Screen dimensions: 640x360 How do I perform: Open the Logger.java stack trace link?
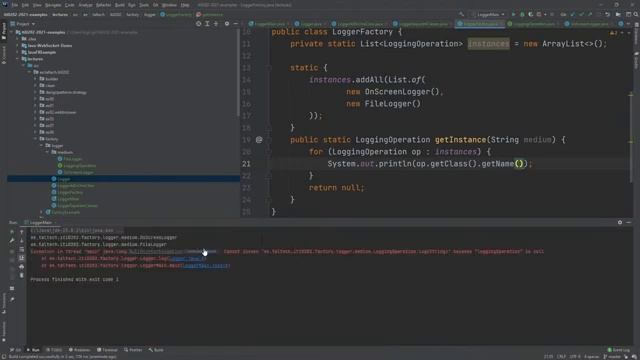coord(188,259)
